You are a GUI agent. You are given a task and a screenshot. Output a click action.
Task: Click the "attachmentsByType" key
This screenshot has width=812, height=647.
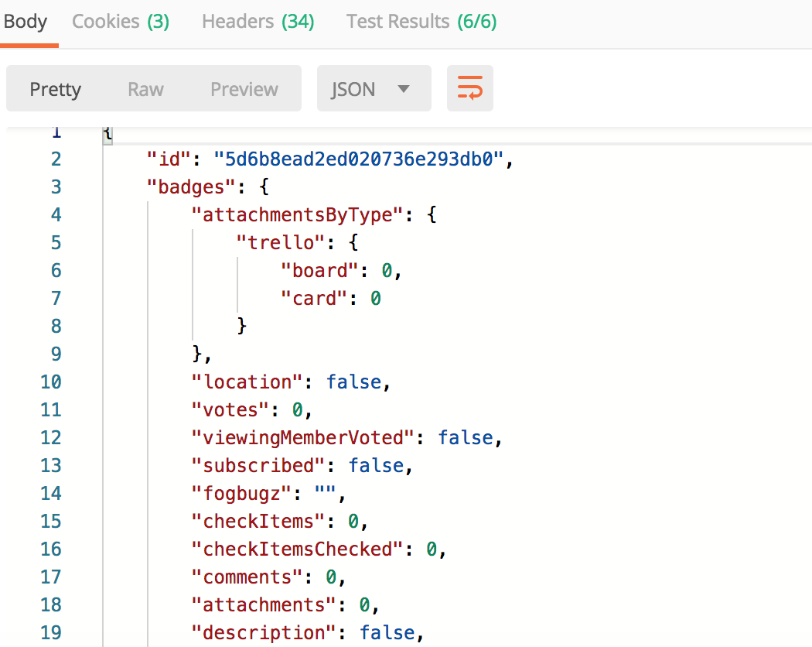(297, 215)
